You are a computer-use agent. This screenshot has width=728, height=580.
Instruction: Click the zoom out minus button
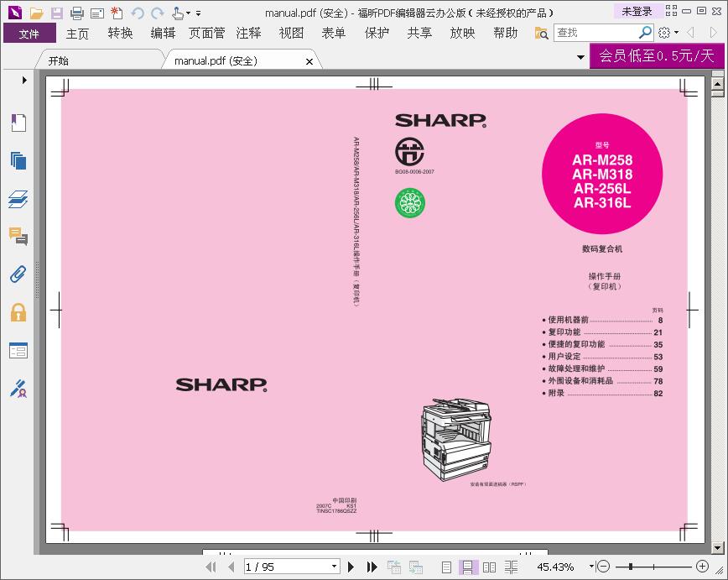point(603,566)
